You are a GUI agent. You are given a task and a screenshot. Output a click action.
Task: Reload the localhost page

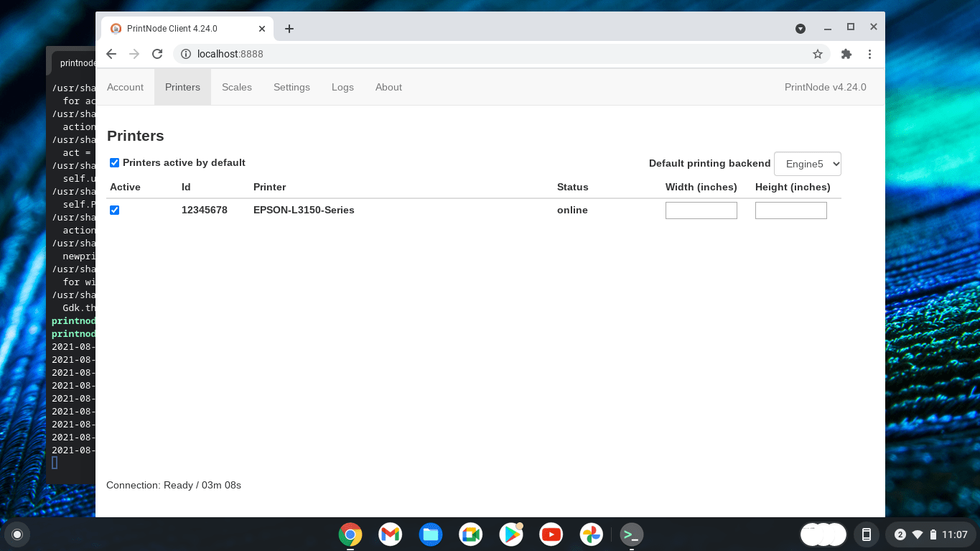[157, 54]
